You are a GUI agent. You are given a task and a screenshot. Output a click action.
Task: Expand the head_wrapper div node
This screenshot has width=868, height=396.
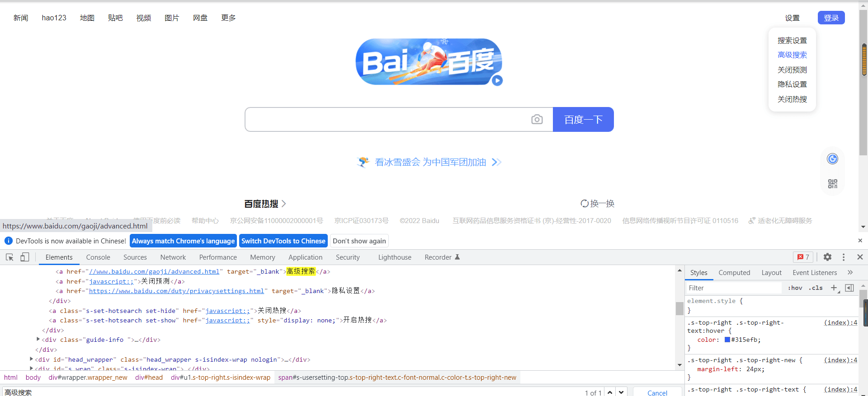pos(31,359)
